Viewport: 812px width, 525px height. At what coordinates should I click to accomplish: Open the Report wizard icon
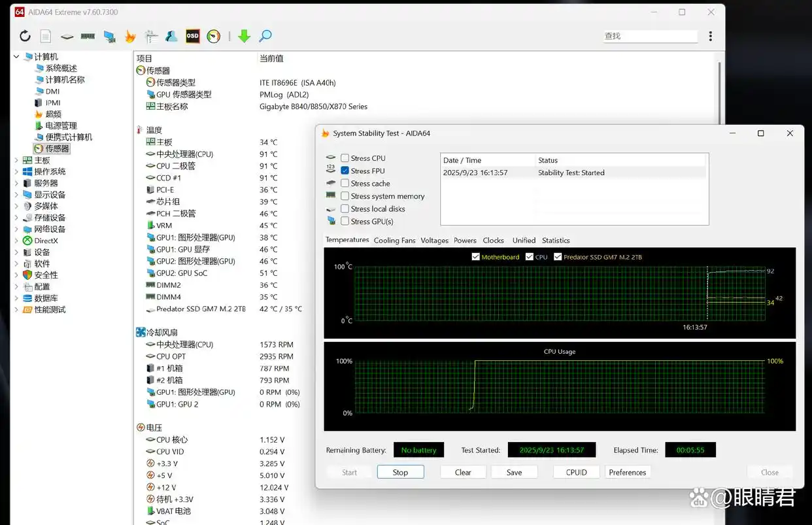coord(45,36)
